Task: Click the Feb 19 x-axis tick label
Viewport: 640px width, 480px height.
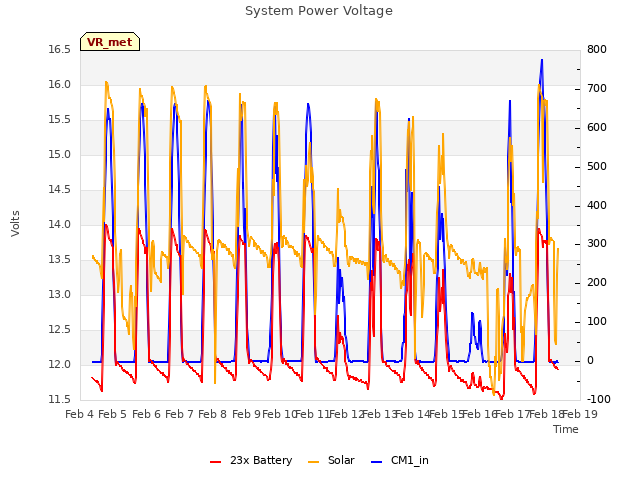Action: [x=580, y=414]
